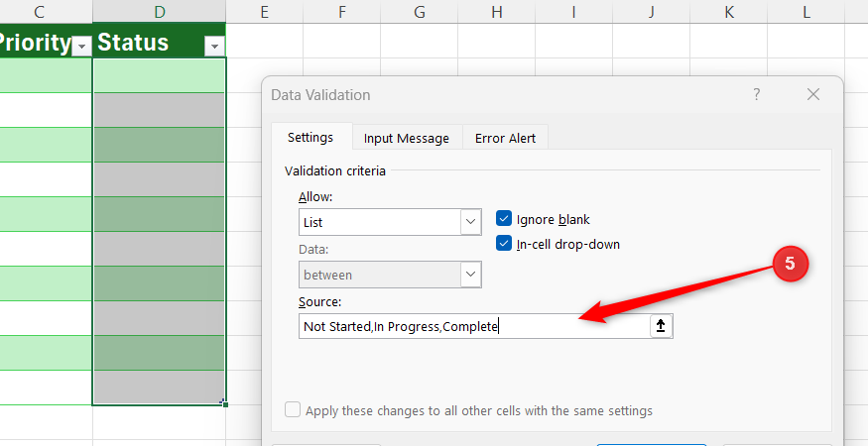Click inside the Source input field
Screen dimensions: 868x446
[x=474, y=326]
